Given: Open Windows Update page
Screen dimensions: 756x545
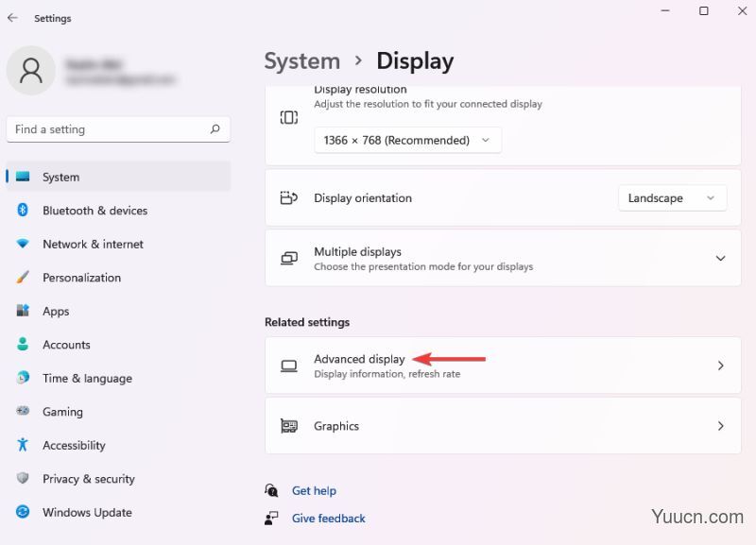Looking at the screenshot, I should [x=118, y=512].
